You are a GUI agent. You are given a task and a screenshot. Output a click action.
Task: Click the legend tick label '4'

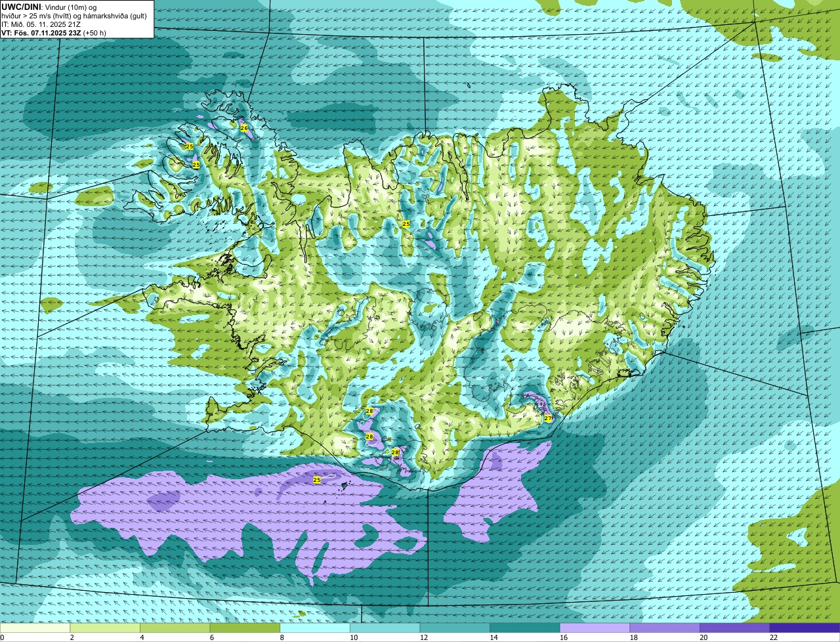[x=142, y=637]
